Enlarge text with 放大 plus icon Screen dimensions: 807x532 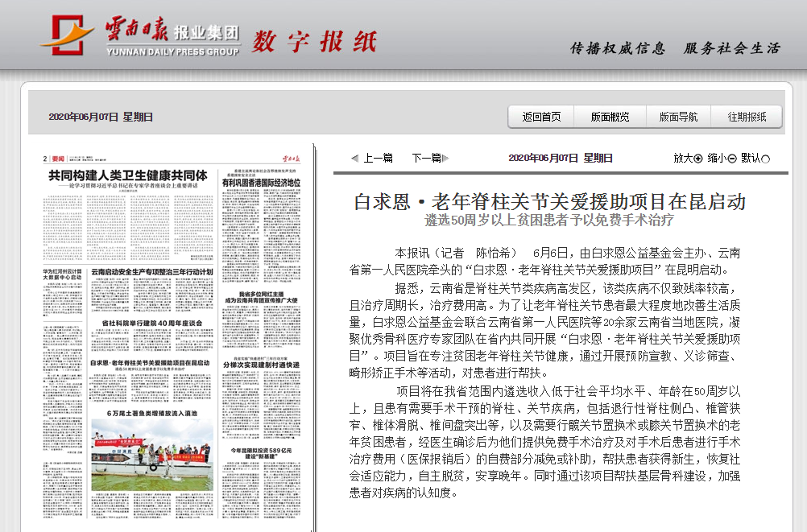(x=698, y=159)
